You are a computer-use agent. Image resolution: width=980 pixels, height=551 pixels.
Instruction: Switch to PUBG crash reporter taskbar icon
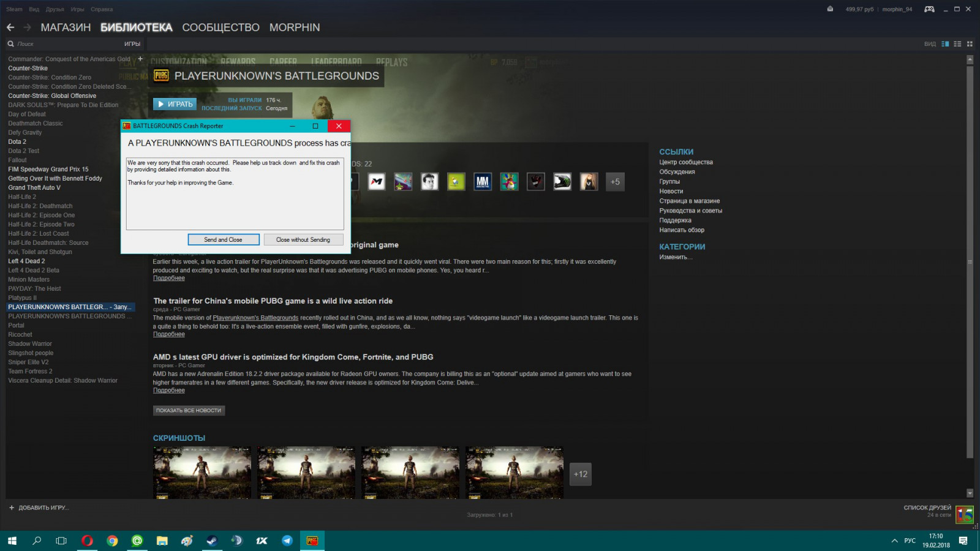pyautogui.click(x=312, y=541)
